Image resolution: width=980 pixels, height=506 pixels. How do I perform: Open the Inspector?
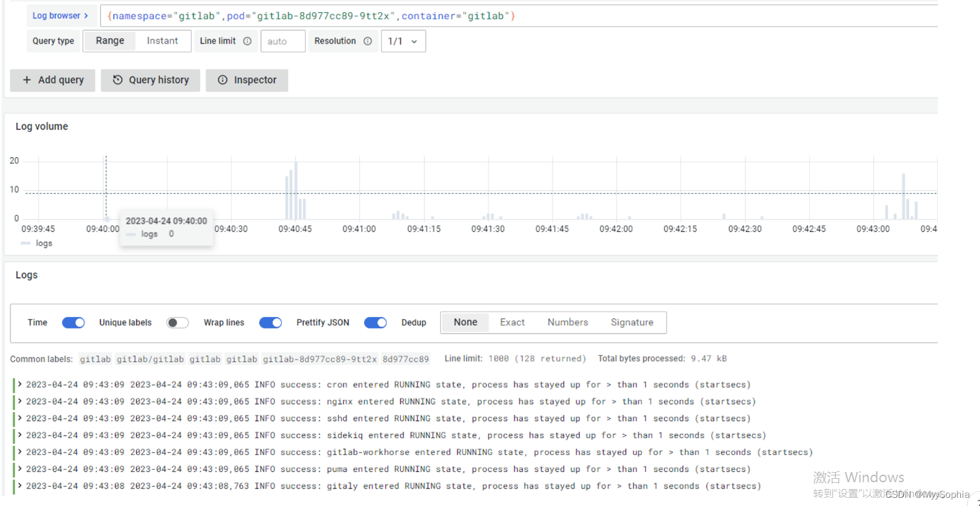(246, 80)
